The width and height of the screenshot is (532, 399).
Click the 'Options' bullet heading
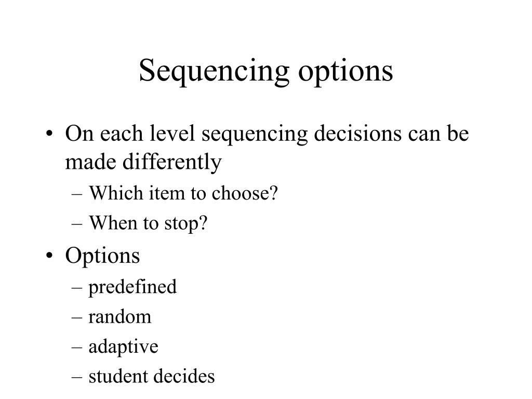102,256
